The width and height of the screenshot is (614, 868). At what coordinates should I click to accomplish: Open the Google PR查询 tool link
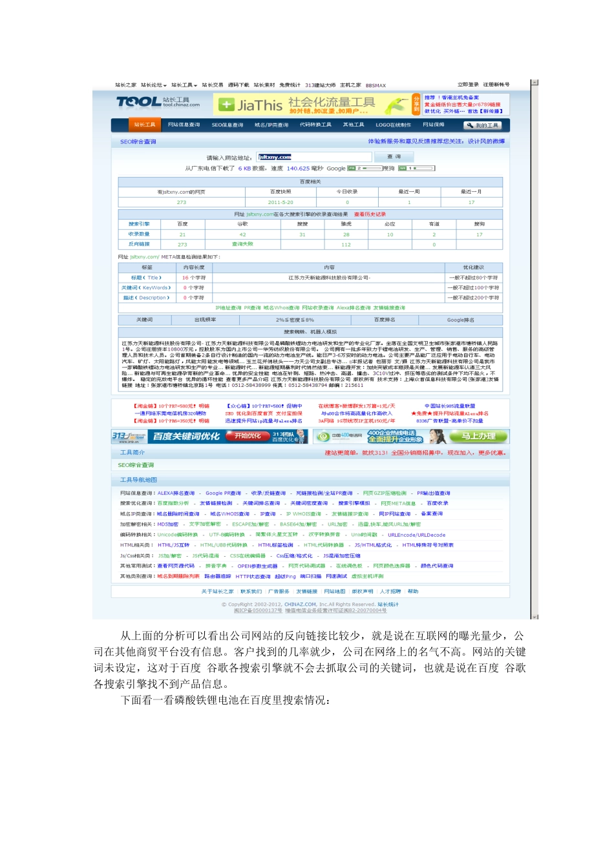click(x=223, y=493)
